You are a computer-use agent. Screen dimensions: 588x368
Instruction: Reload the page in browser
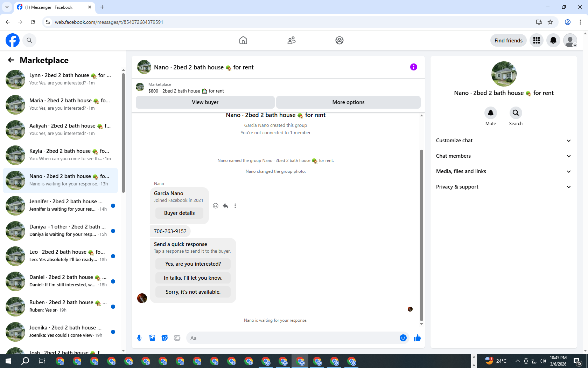pos(33,22)
